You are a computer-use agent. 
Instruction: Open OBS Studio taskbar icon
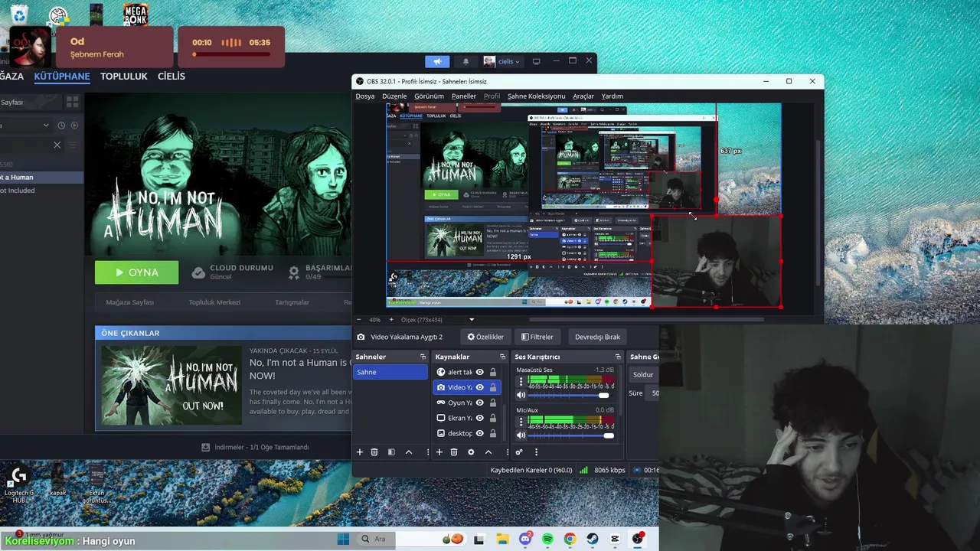pyautogui.click(x=638, y=539)
